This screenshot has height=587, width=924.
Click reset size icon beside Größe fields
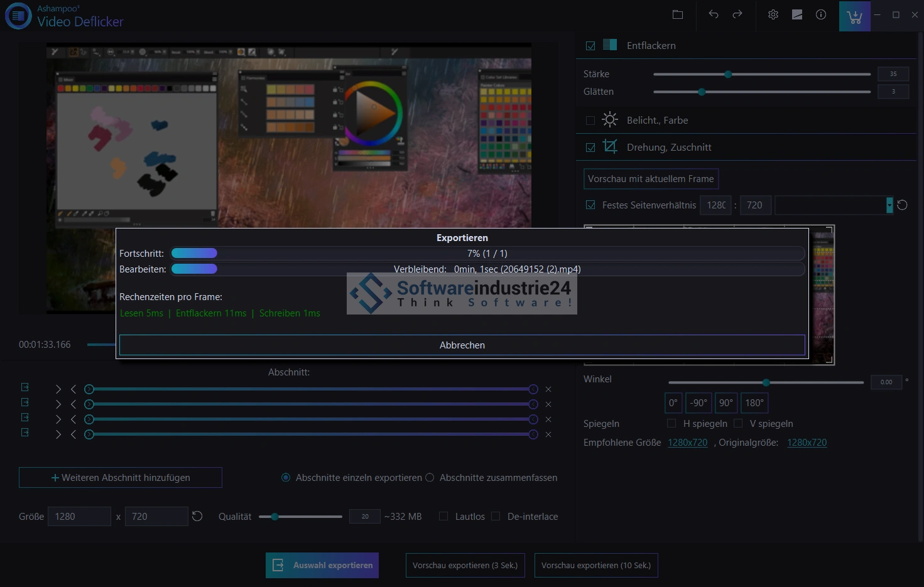pyautogui.click(x=197, y=516)
